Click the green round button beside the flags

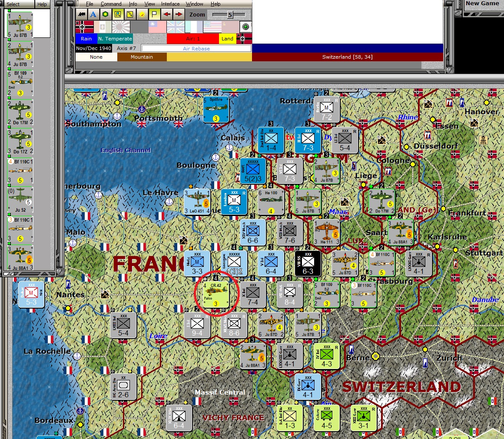click(246, 27)
